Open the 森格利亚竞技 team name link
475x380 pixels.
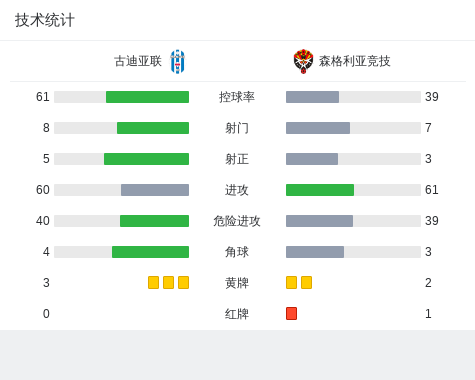pyautogui.click(x=354, y=61)
